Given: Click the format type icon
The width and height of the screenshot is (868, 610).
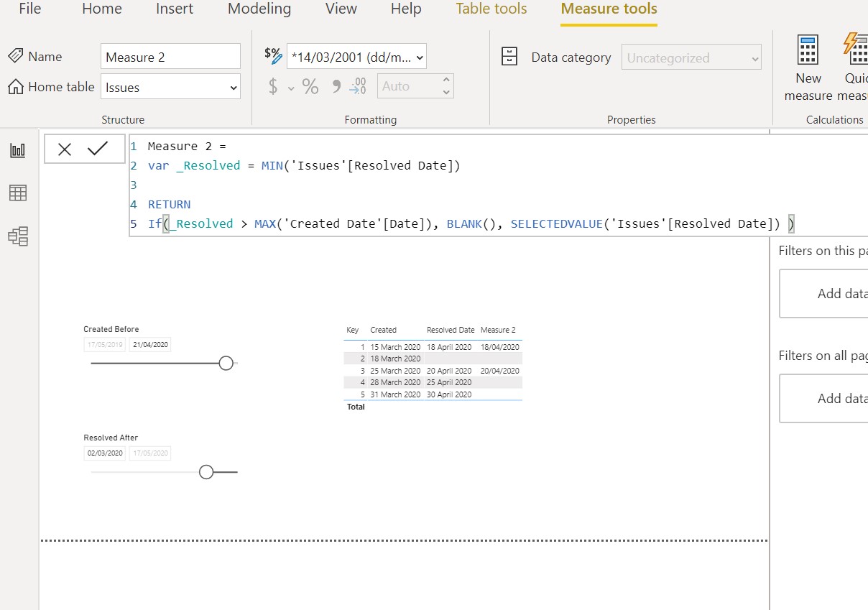Looking at the screenshot, I should pyautogui.click(x=274, y=55).
